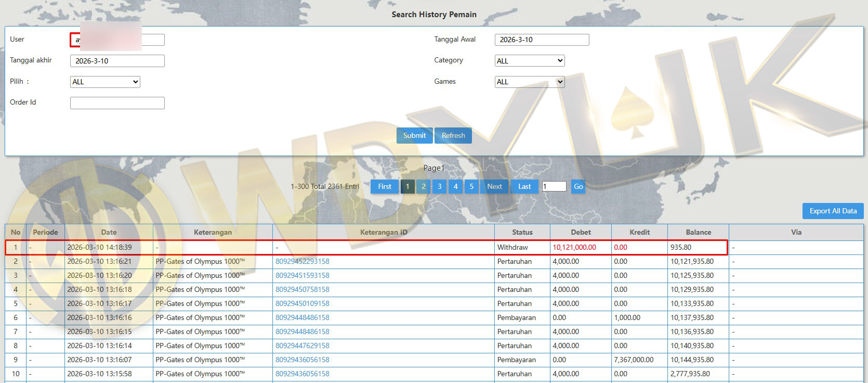Go to pagination page 2

coord(424,186)
